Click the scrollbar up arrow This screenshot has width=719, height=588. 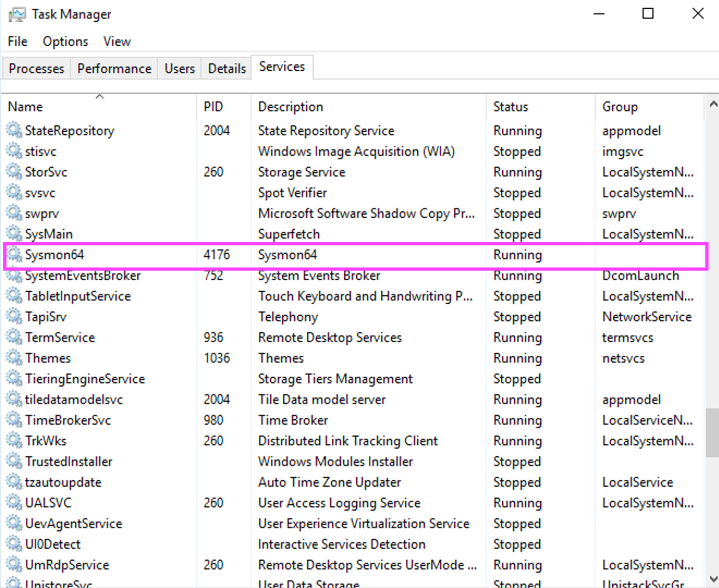tap(712, 103)
